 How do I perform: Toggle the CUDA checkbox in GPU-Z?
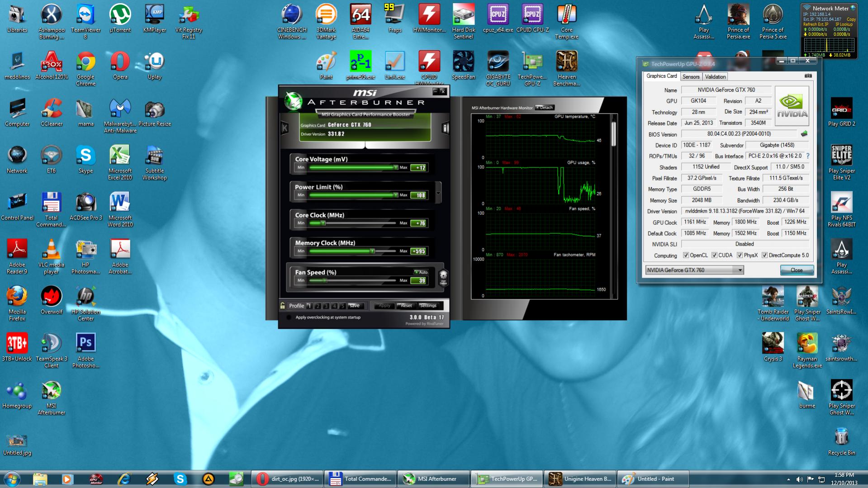(x=714, y=255)
